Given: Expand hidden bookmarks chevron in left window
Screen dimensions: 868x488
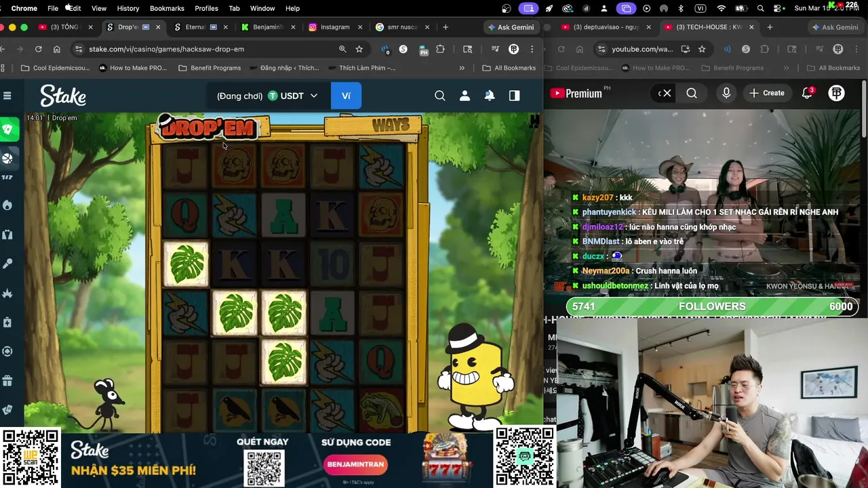Looking at the screenshot, I should pos(462,68).
